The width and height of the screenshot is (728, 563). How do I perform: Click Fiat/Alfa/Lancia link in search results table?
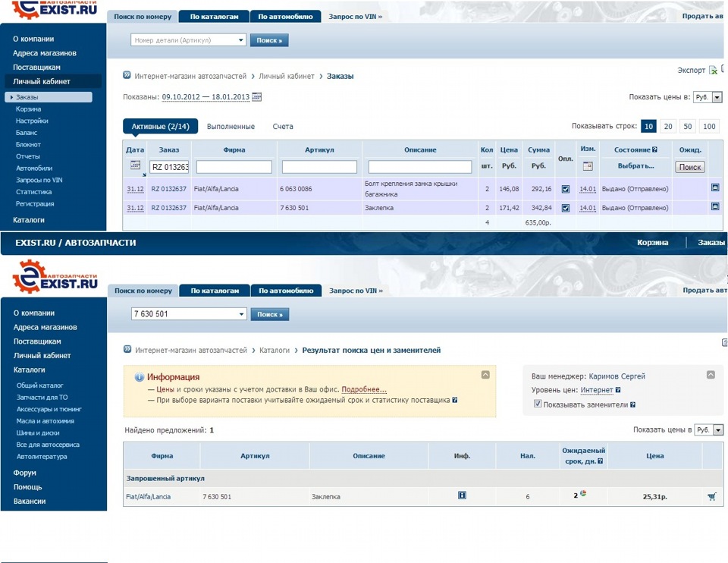pos(148,496)
